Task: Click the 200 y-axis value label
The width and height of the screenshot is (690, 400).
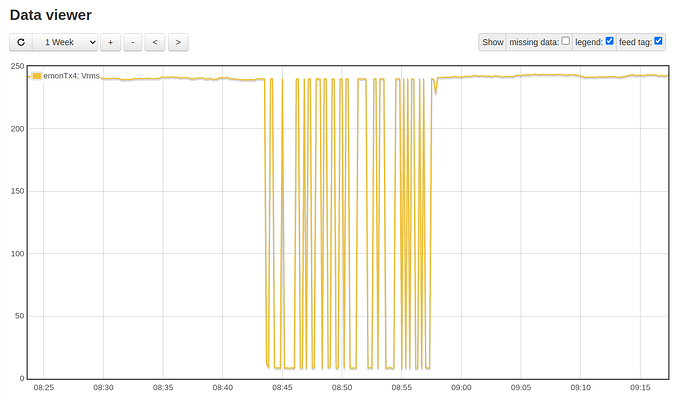Action: 18,129
